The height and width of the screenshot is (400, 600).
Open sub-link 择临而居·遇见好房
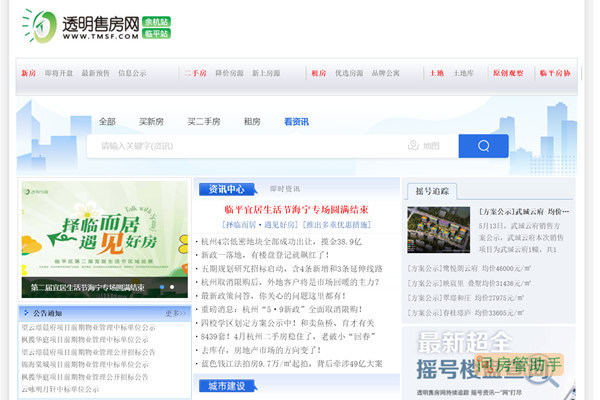[261, 225]
